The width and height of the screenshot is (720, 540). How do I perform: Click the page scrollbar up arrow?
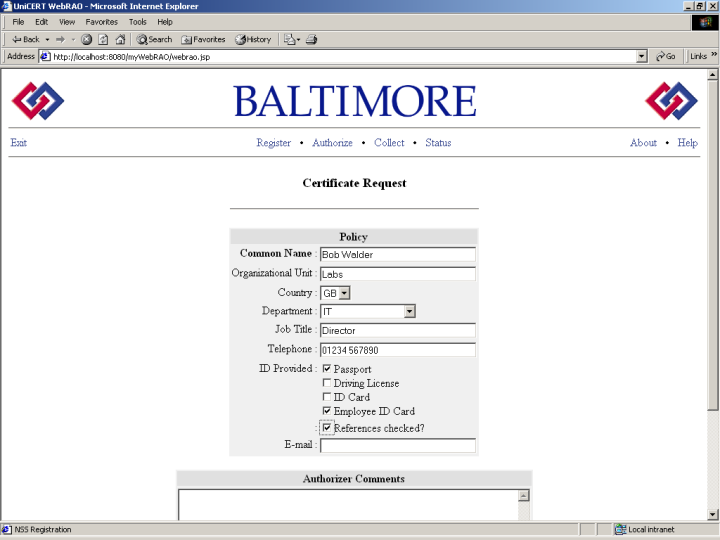(713, 74)
